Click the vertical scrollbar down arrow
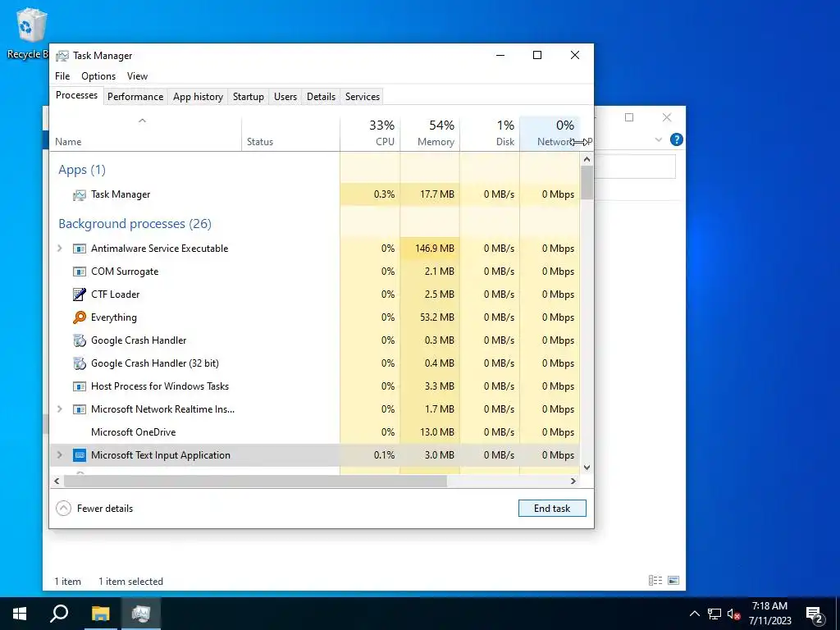The height and width of the screenshot is (630, 840). [587, 467]
